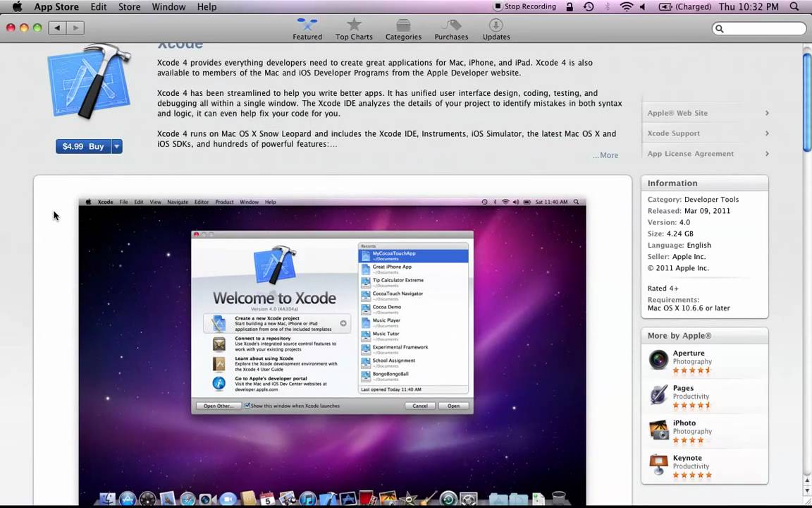Open Top Charts section

354,29
